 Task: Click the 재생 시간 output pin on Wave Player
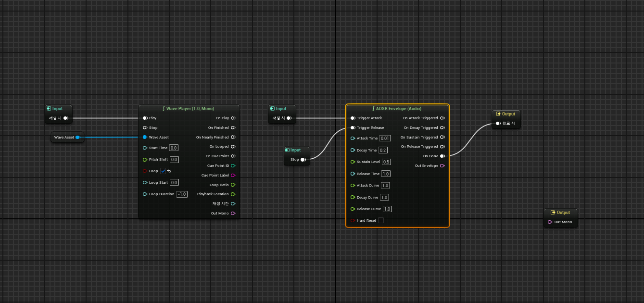[233, 203]
